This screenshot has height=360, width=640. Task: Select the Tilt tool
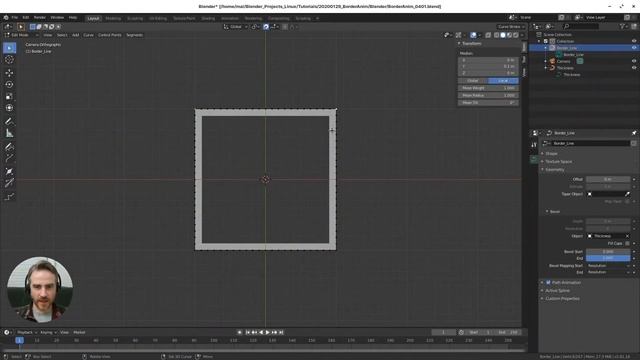tap(9, 183)
